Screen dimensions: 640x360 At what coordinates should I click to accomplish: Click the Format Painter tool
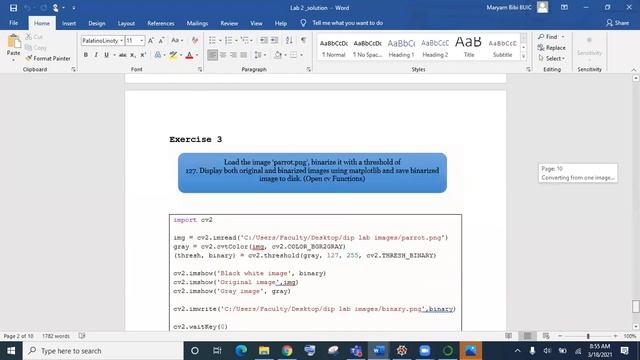click(48, 58)
